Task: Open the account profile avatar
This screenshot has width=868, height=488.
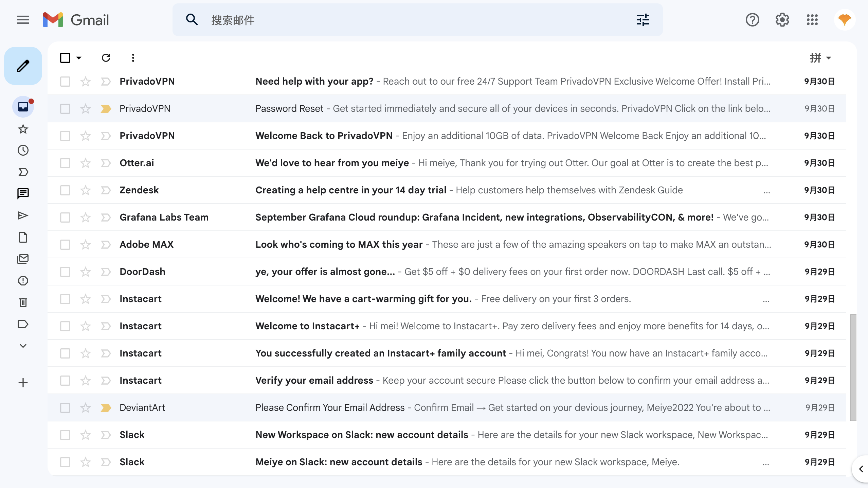Action: pyautogui.click(x=845, y=20)
